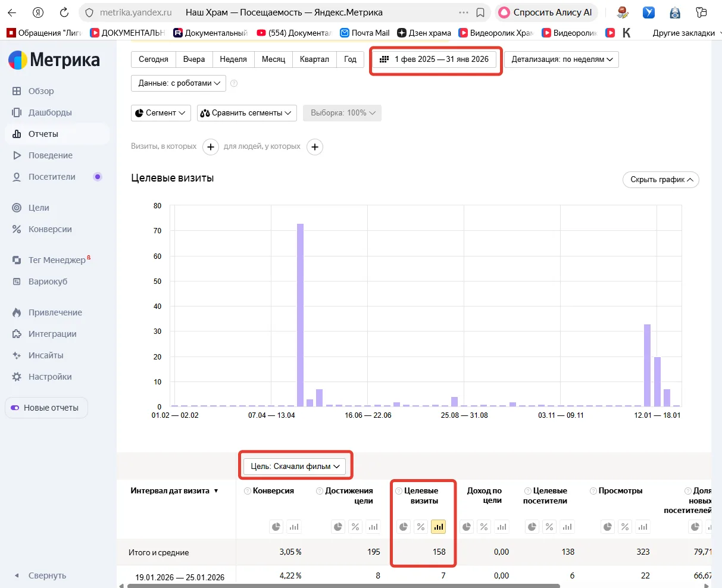The width and height of the screenshot is (722, 588).
Task: Click the browser back arrow
Action: click(x=12, y=12)
